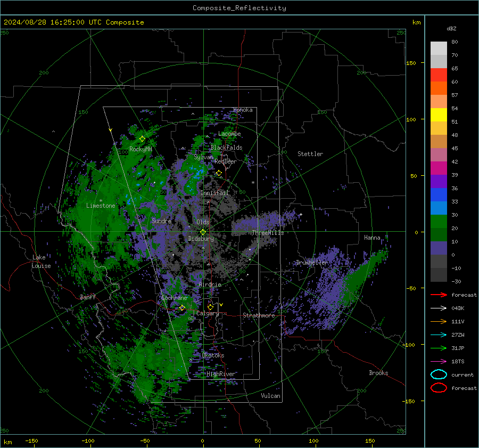Click the blue 33-36 dBZ swatch
Screen dimensions: 479x448
pyautogui.click(x=439, y=194)
